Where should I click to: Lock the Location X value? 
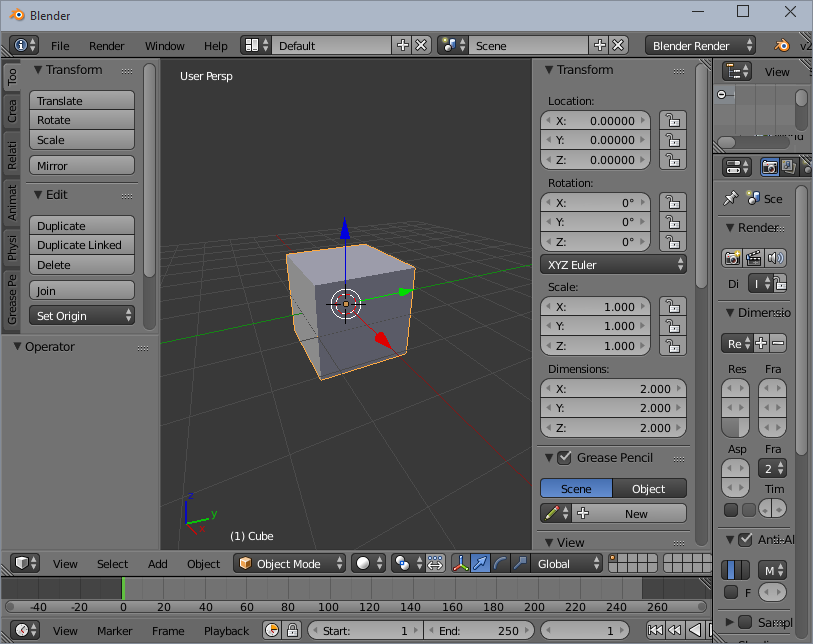coord(673,120)
